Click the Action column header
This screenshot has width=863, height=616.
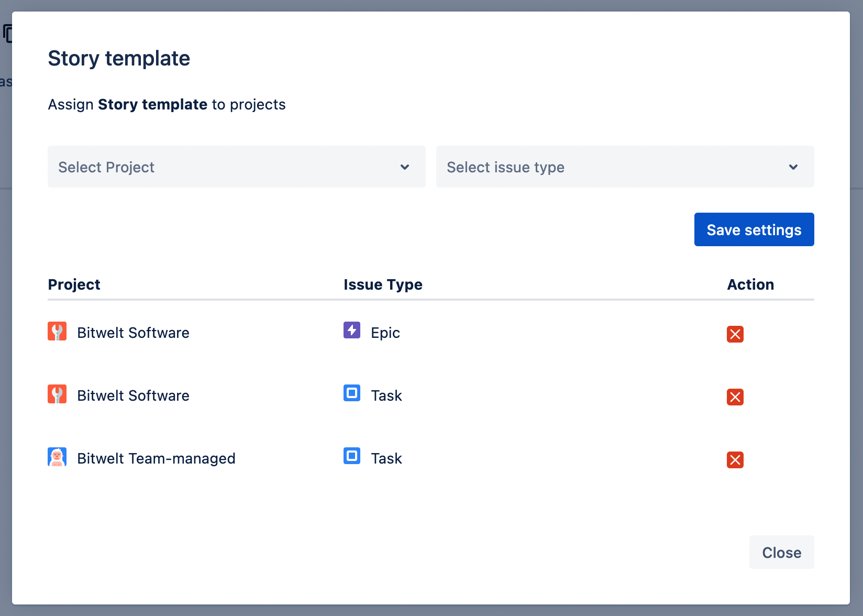click(750, 284)
